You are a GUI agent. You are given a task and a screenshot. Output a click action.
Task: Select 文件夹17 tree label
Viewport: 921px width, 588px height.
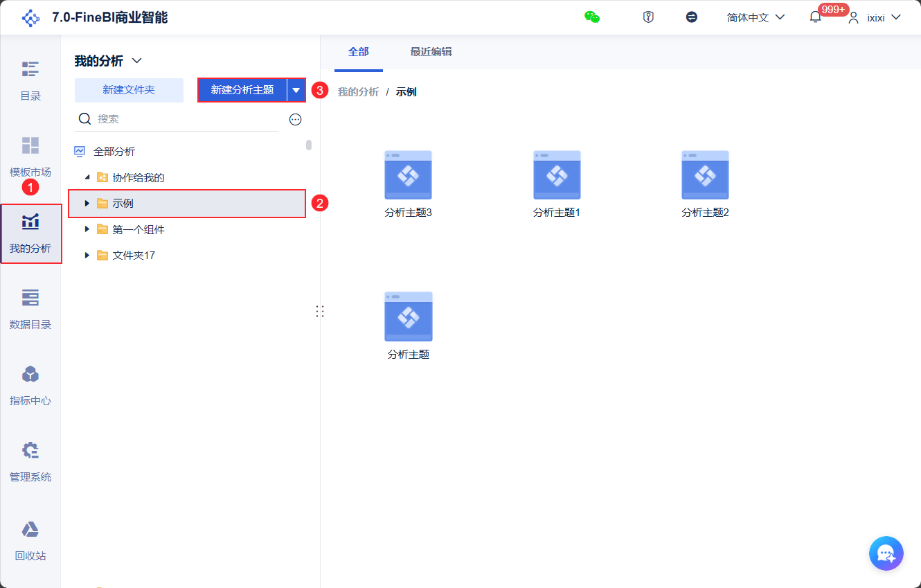134,255
